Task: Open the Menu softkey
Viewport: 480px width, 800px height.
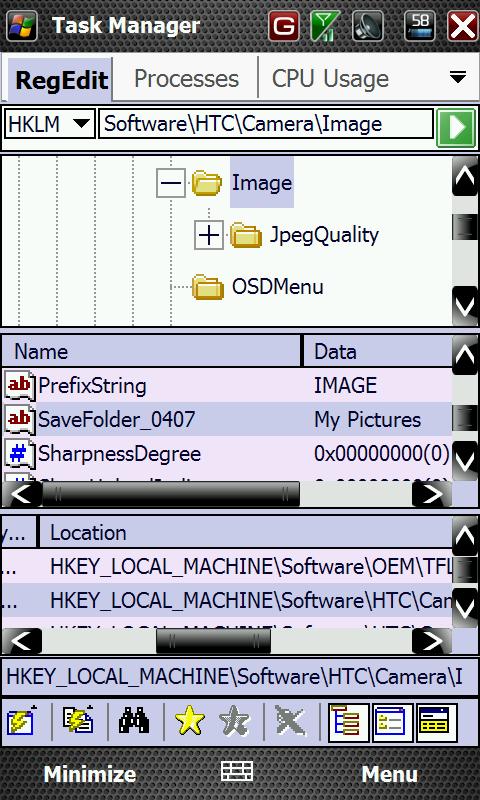Action: point(390,774)
